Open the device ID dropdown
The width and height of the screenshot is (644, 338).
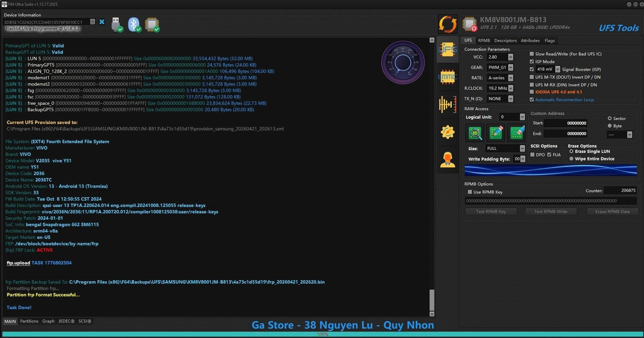click(93, 22)
